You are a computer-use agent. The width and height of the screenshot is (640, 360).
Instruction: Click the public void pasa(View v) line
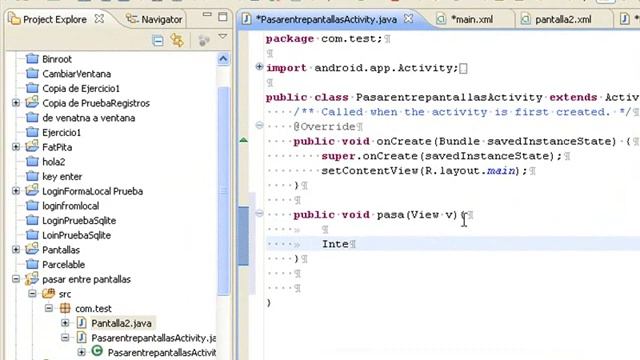(380, 215)
